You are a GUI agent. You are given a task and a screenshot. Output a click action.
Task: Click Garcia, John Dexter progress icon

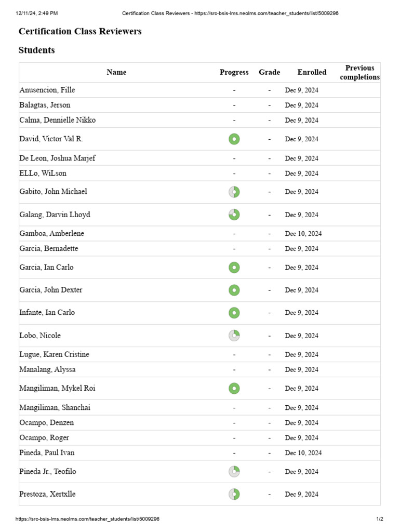point(234,290)
